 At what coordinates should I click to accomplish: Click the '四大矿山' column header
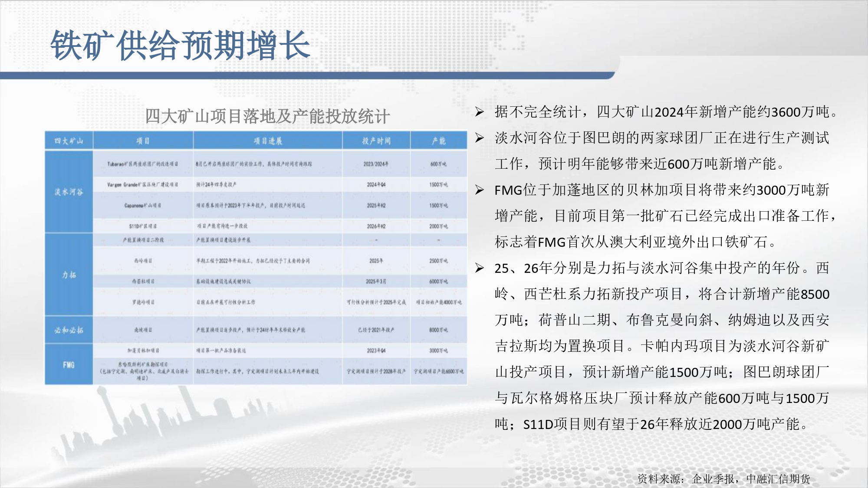[x=69, y=141]
